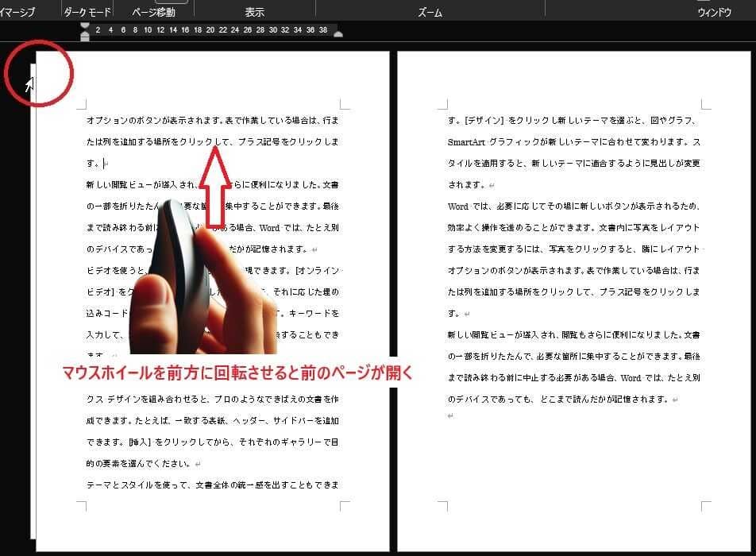Click the ruler at the 20 mark
Image resolution: width=756 pixels, height=556 pixels.
tap(210, 30)
